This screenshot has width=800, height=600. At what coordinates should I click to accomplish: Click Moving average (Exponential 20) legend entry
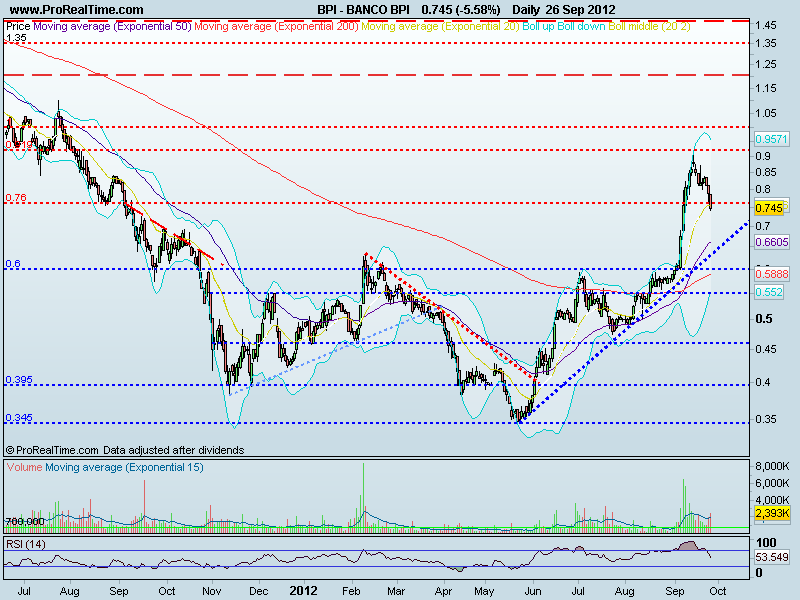click(440, 26)
